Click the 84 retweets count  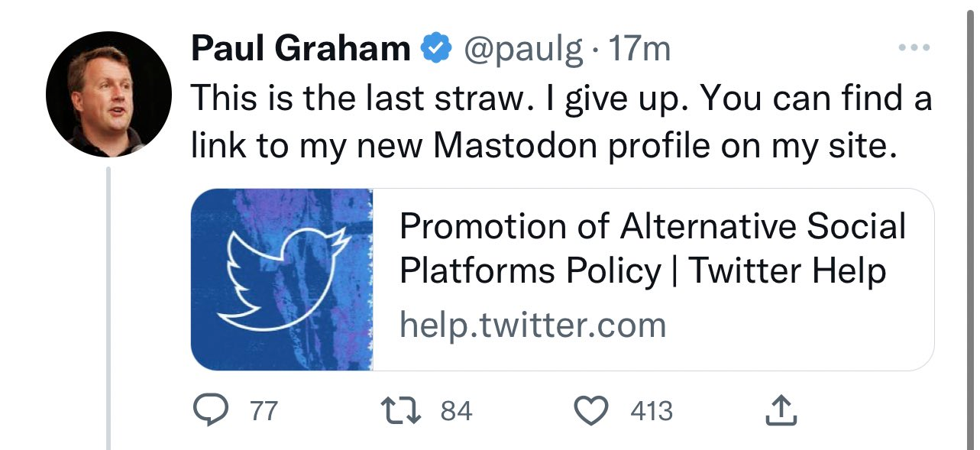[x=457, y=412]
